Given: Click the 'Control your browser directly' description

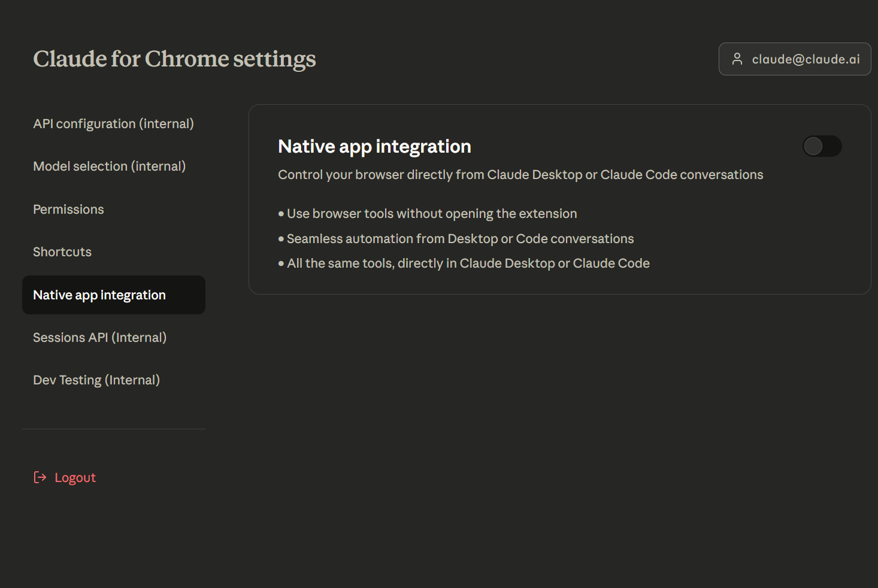Looking at the screenshot, I should (520, 175).
